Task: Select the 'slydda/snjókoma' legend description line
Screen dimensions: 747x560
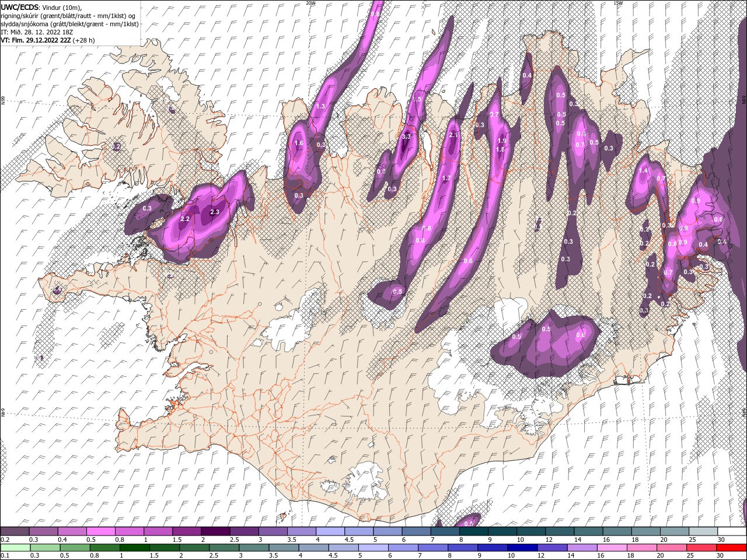Action: [x=70, y=24]
